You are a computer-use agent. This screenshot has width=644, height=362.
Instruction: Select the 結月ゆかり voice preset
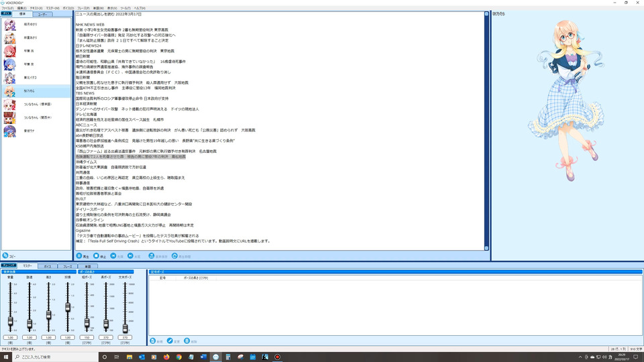coord(36,25)
